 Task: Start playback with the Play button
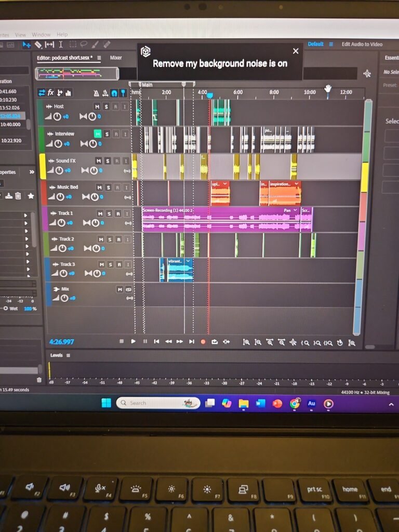pos(134,341)
